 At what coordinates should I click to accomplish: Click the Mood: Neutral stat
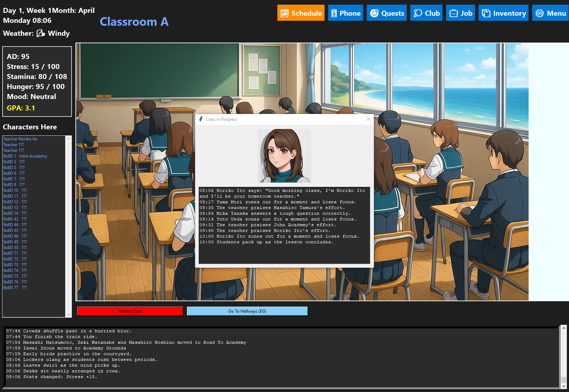[31, 96]
